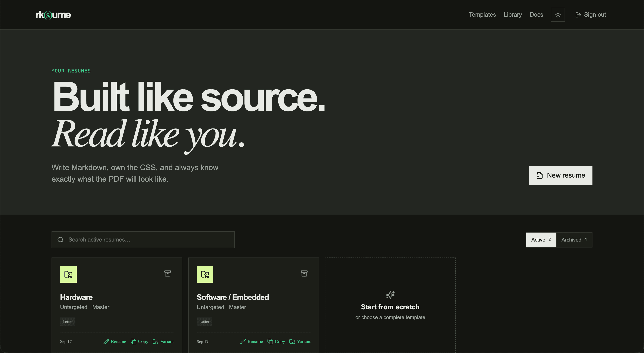Click the Start from scratch card
Viewport: 644px width, 353px height.
point(390,305)
